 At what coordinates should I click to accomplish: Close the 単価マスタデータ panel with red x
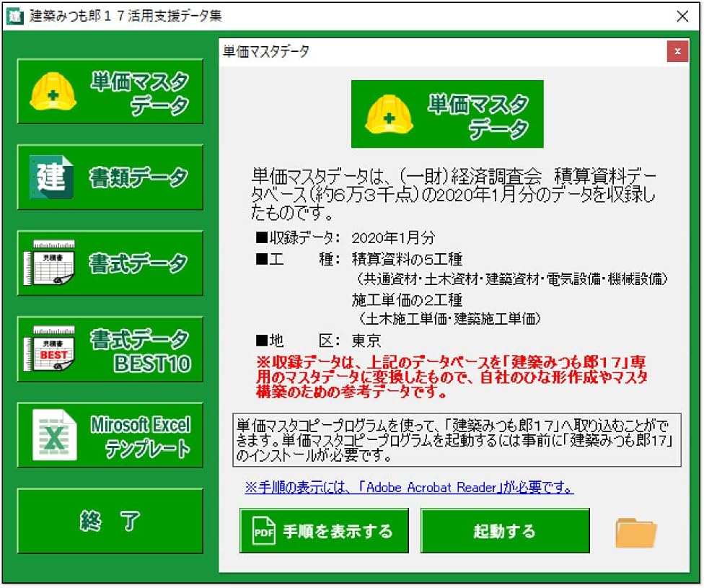[x=677, y=51]
